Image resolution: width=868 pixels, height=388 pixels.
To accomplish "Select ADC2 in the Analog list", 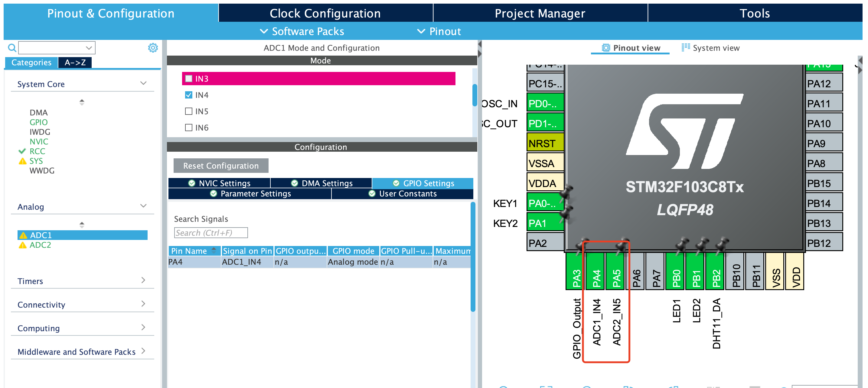I will [x=41, y=245].
